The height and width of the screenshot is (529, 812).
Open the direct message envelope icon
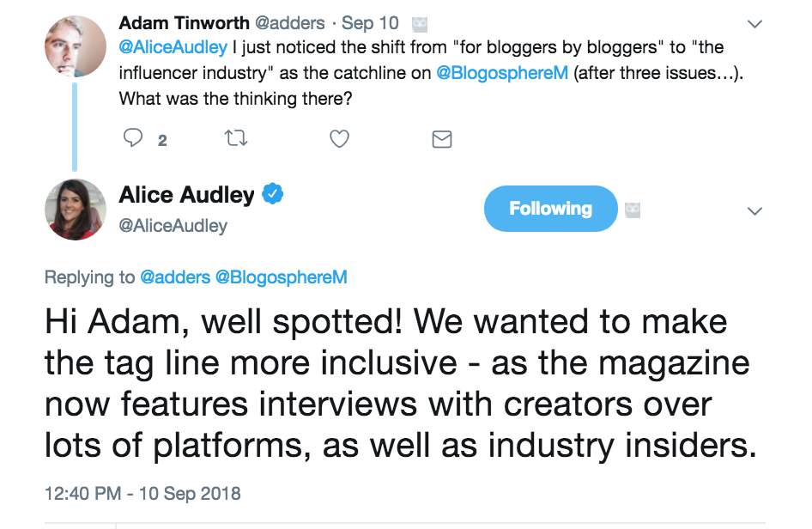(441, 139)
